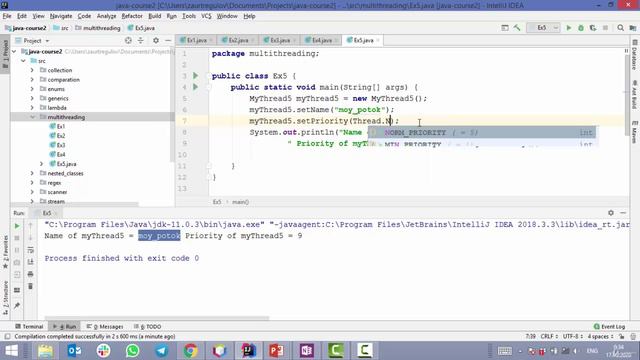The image size is (640, 360).
Task: Collapse the multithreading package
Action: pyautogui.click(x=32, y=117)
